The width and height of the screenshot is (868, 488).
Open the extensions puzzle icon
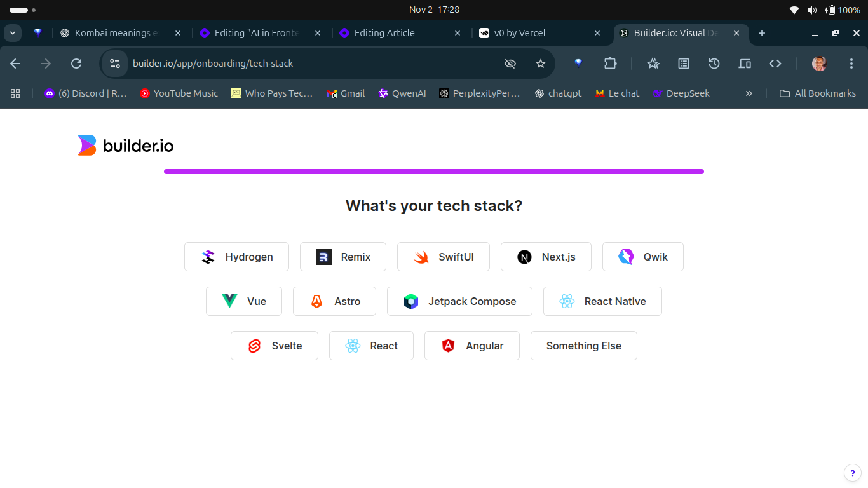610,64
